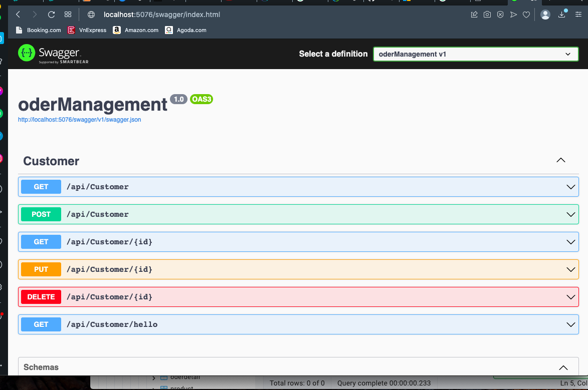Screen dimensions: 588x390
Task: Click the camera snapshot icon in address bar
Action: [487, 15]
